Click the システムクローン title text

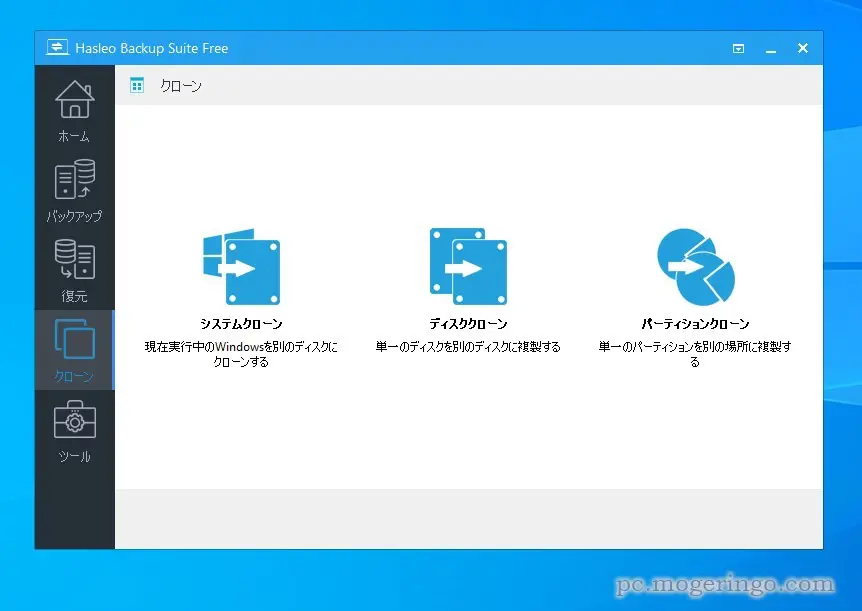[241, 324]
